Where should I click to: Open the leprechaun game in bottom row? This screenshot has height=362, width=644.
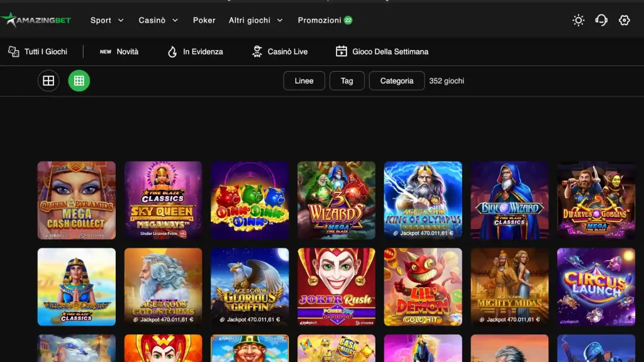point(250,348)
